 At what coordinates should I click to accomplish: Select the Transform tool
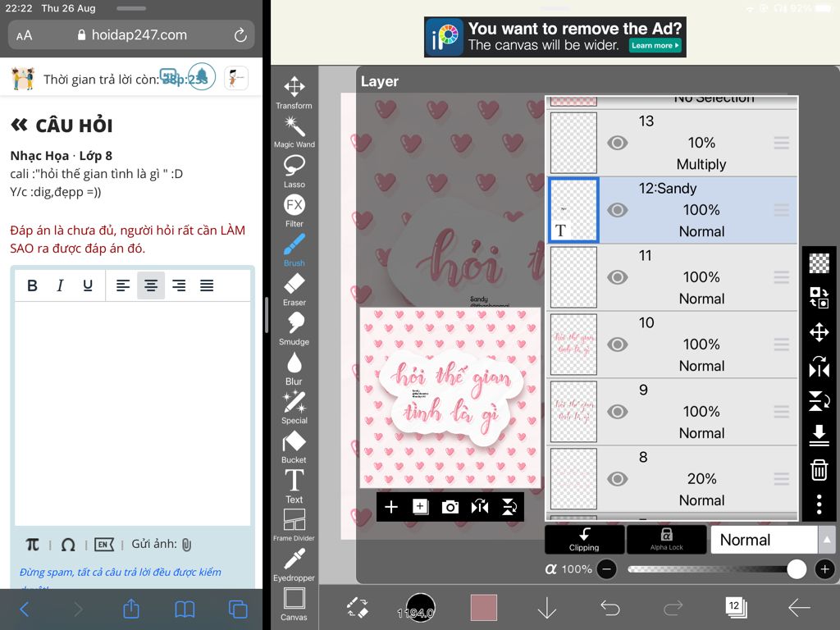point(294,92)
